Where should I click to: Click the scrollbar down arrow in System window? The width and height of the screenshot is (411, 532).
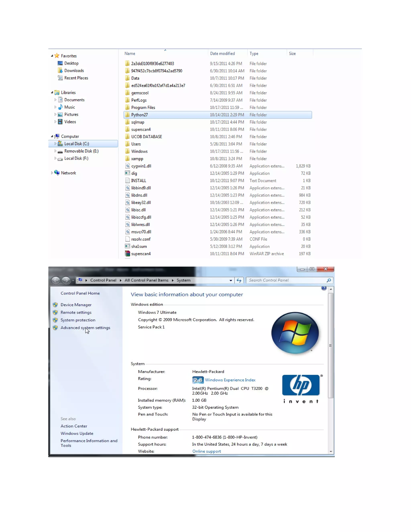(331, 451)
